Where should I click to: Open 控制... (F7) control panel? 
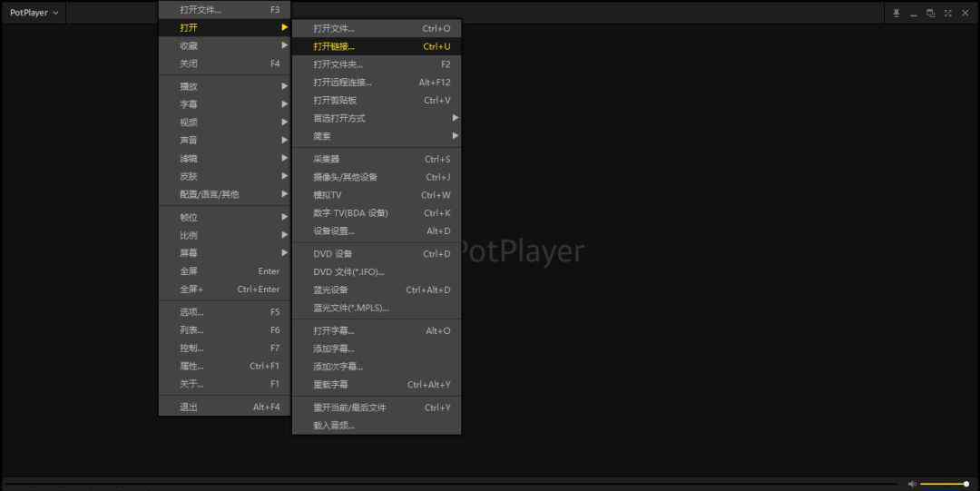tap(224, 348)
